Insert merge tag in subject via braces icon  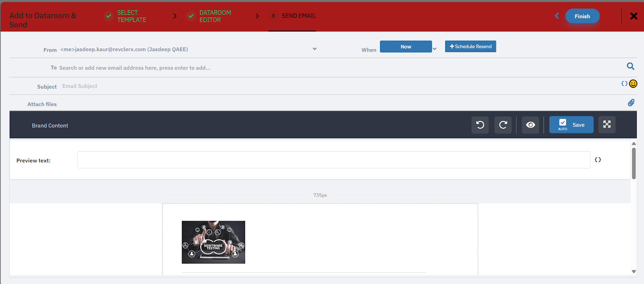(x=624, y=84)
